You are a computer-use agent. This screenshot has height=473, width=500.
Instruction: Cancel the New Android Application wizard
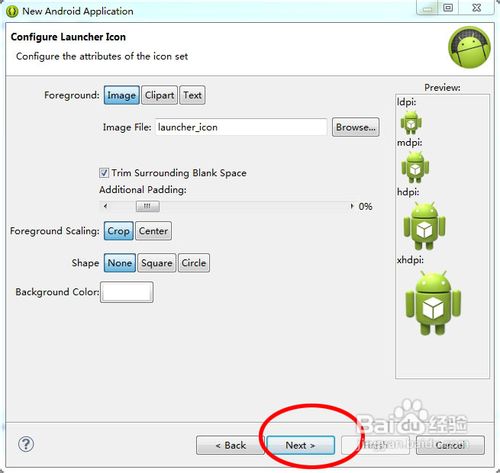click(450, 445)
